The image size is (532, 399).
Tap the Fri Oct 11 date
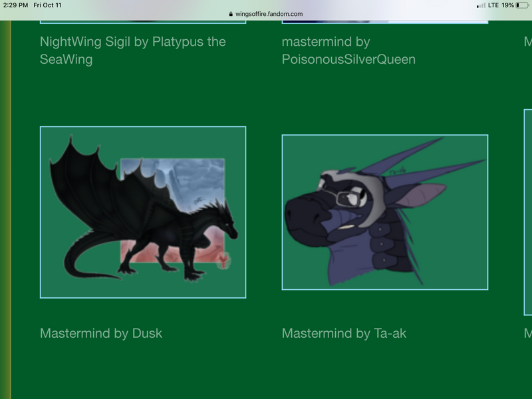47,5
